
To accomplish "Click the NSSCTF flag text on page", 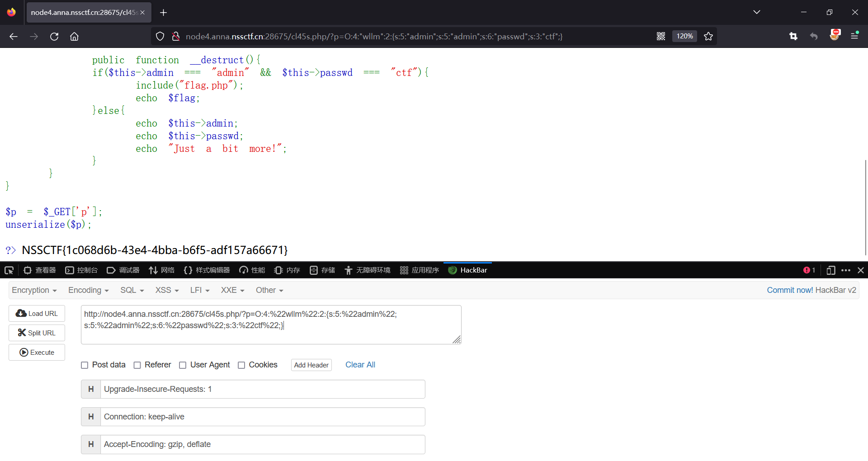I will [x=155, y=250].
